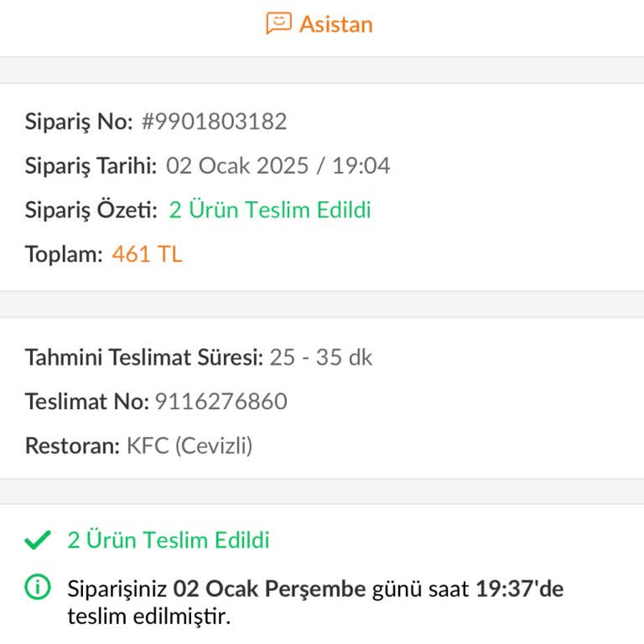Click the 461 TL total amount

(x=147, y=254)
